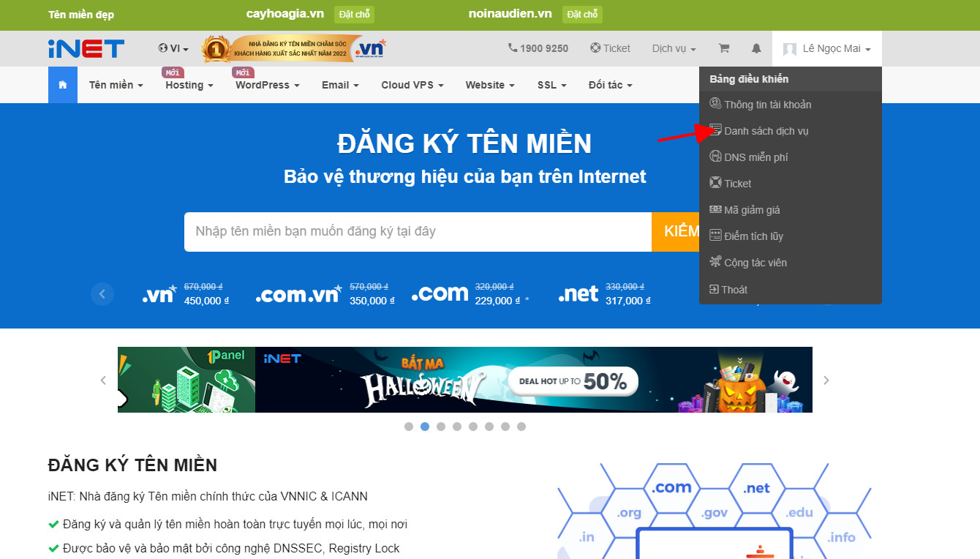This screenshot has height=559, width=980.
Task: Click the home icon in the navigation bar
Action: 63,84
